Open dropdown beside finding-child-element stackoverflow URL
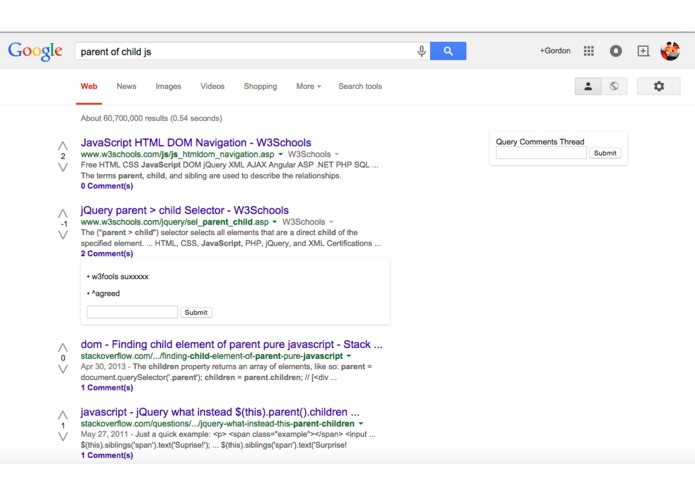Screen dimensions: 695x494 tap(349, 356)
